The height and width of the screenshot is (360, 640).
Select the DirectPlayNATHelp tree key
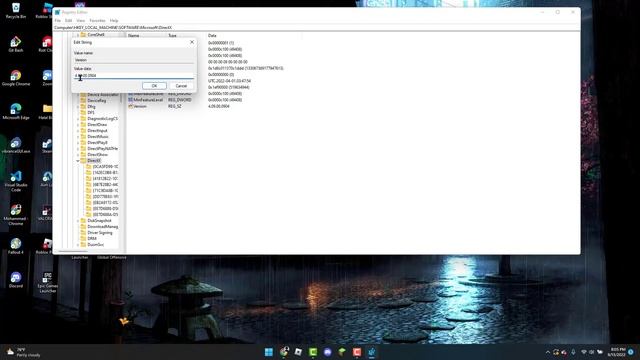102,149
